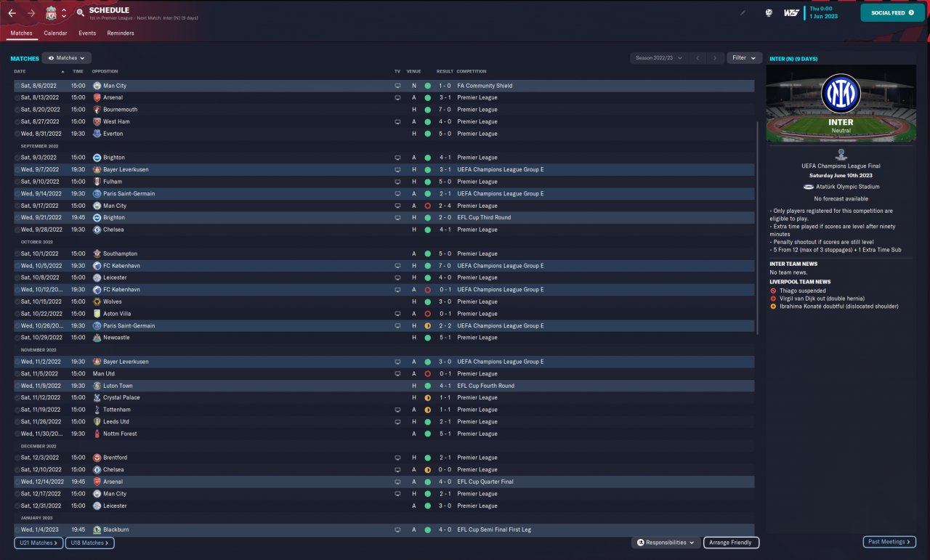Switch to the Events tab
This screenshot has width=930, height=560.
pyautogui.click(x=87, y=33)
